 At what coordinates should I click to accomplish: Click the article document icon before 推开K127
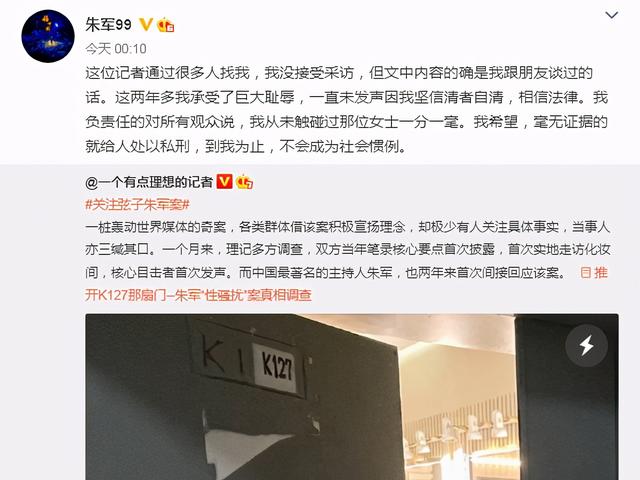(586, 273)
